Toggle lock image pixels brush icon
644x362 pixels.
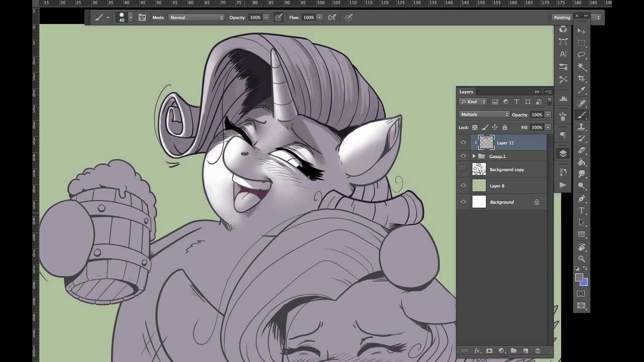485,127
